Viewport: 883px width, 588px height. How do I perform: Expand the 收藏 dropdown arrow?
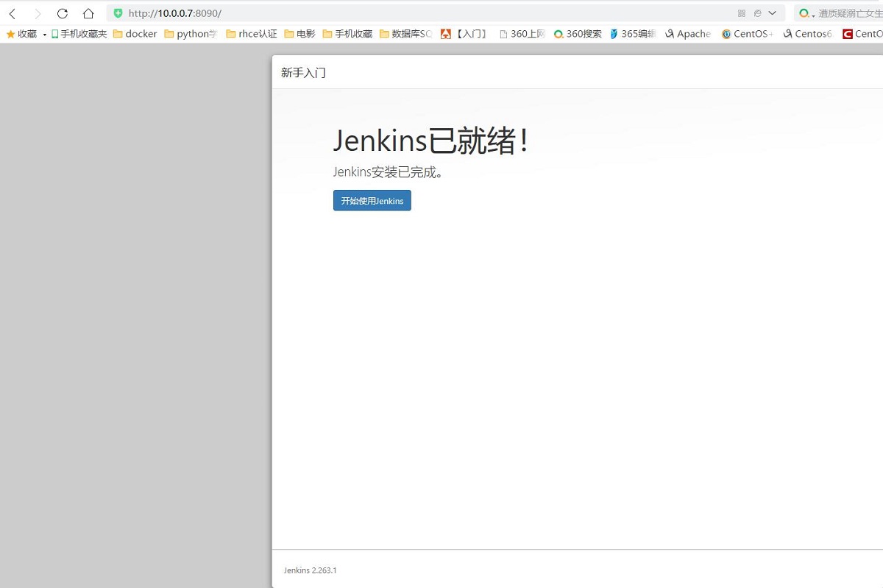(44, 35)
